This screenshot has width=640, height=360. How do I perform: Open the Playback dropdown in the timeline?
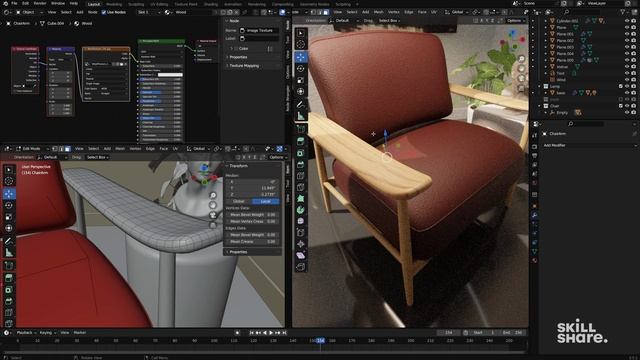pos(27,333)
